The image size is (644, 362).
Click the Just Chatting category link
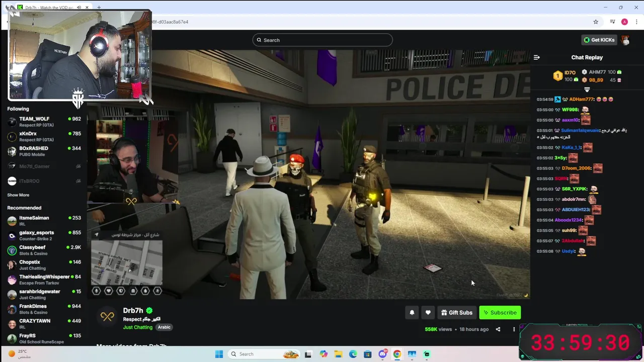pyautogui.click(x=138, y=327)
